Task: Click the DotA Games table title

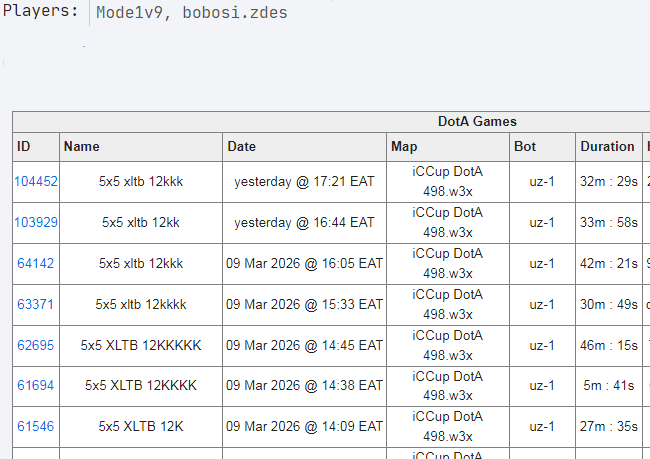Action: point(477,121)
